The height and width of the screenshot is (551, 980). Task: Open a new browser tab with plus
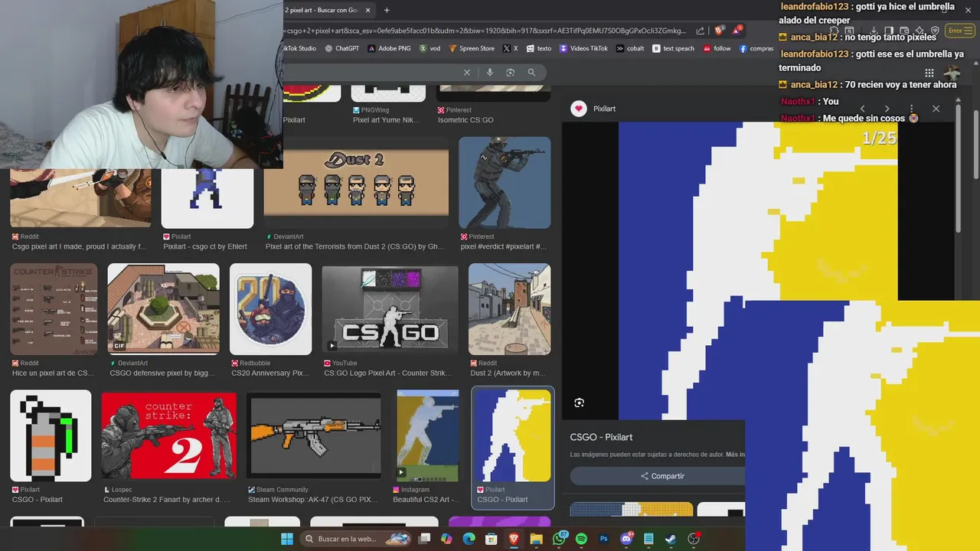click(x=387, y=10)
